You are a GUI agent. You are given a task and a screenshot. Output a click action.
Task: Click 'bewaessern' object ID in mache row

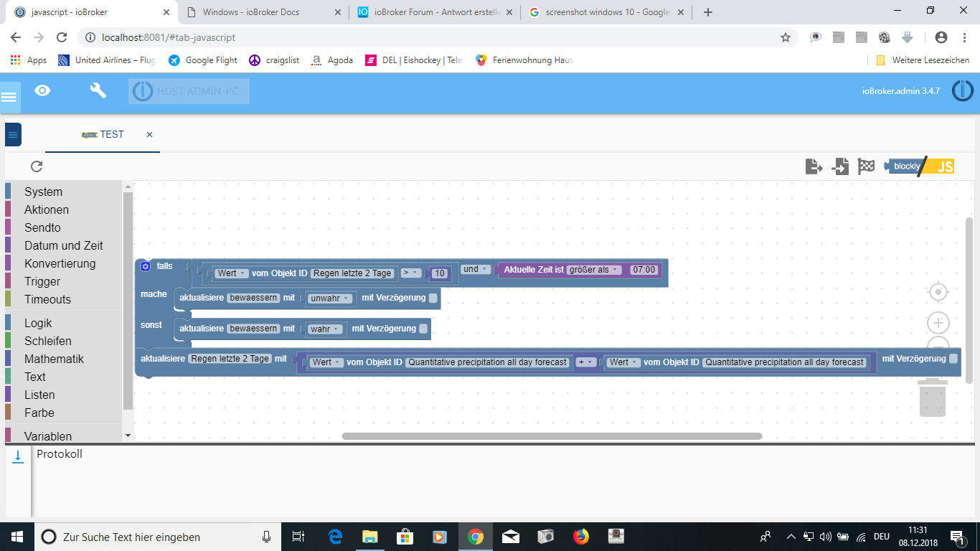click(x=253, y=298)
